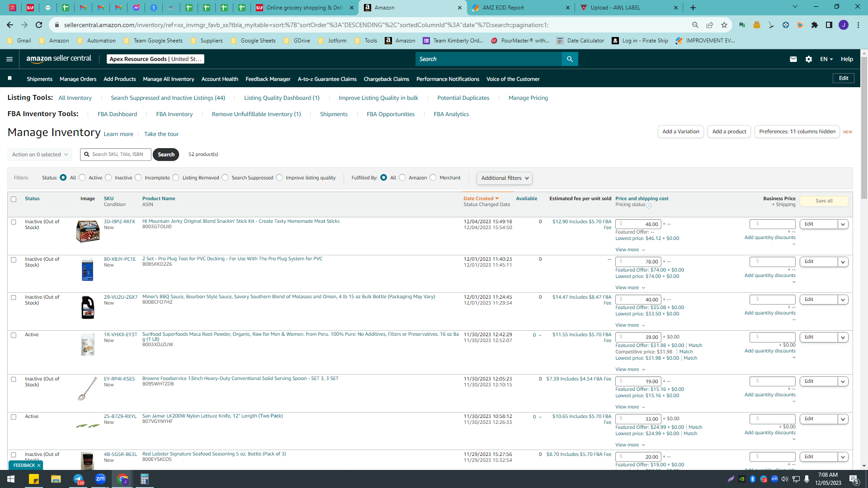Select Fulfilled By Amazon radio
The height and width of the screenshot is (488, 868).
click(402, 178)
